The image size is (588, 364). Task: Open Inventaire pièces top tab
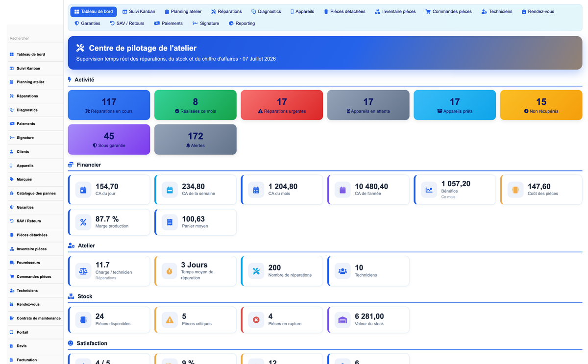tap(395, 11)
